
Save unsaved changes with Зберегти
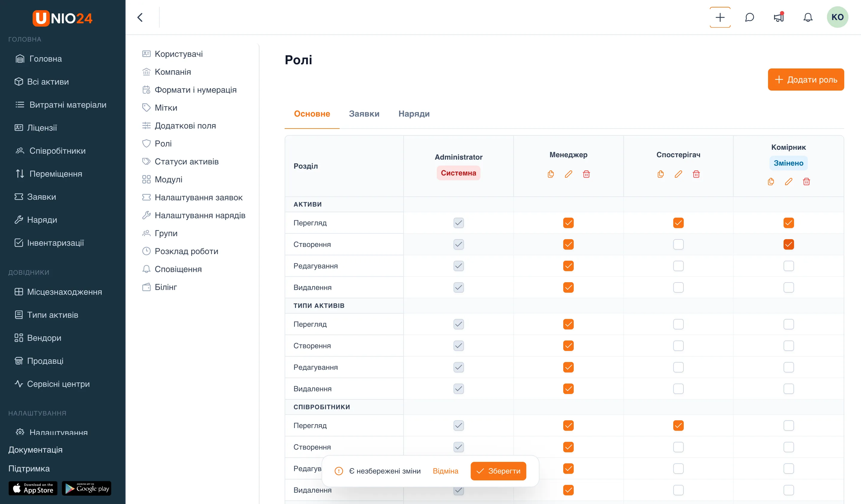click(x=498, y=471)
